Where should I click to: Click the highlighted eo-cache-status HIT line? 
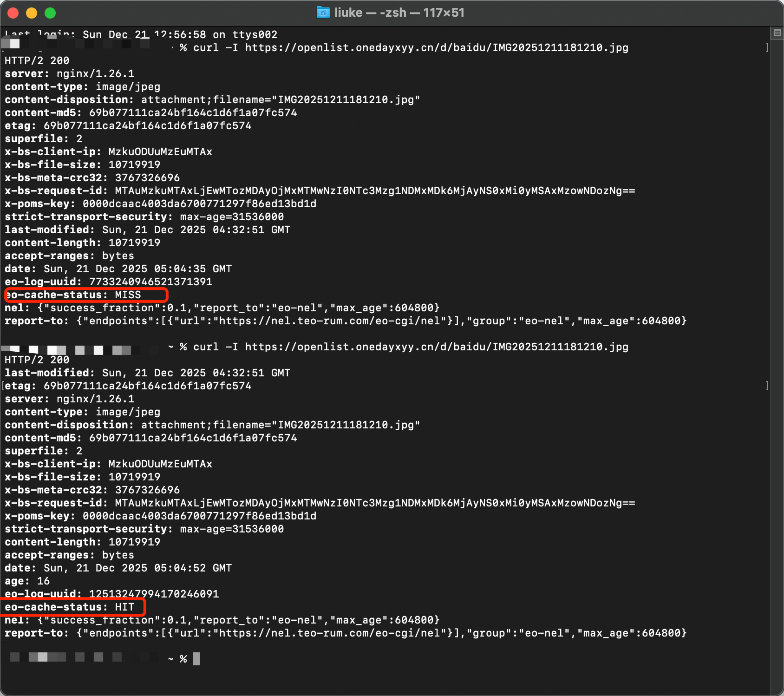click(74, 607)
